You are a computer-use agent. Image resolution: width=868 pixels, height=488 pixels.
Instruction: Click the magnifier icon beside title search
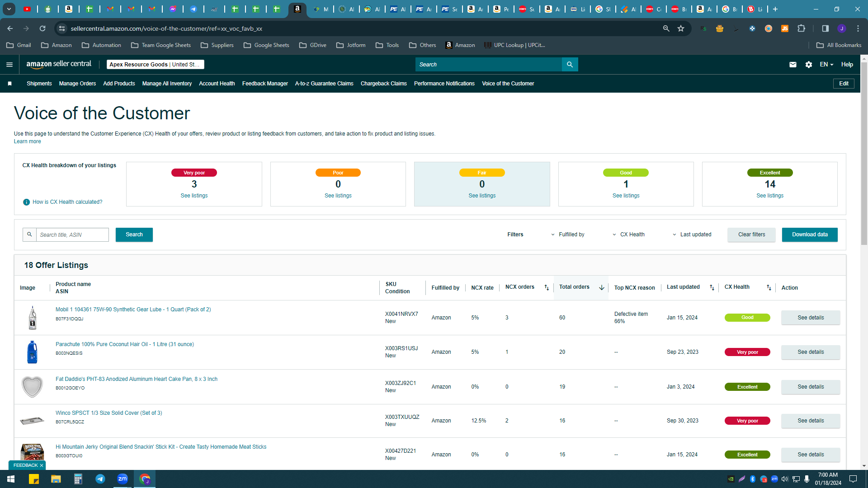pos(29,235)
